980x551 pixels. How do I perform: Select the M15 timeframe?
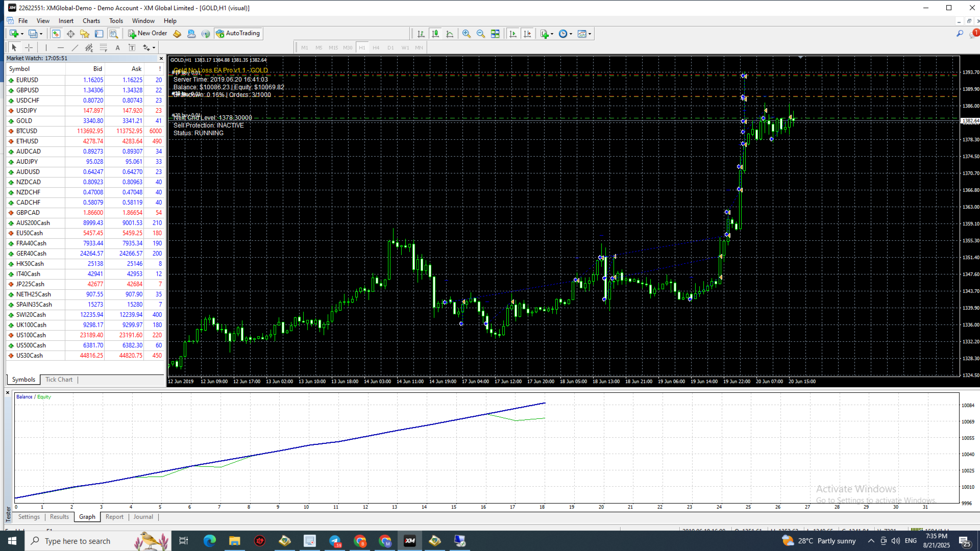click(333, 47)
